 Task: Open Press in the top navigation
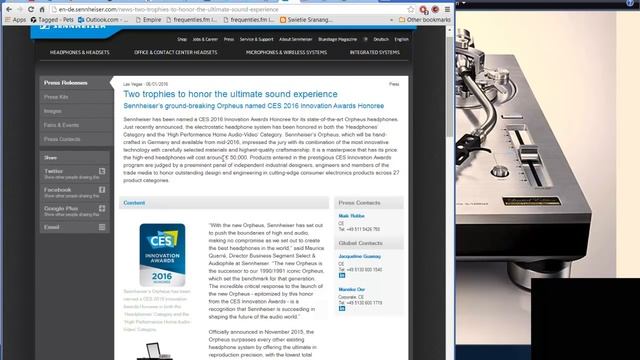coord(229,39)
